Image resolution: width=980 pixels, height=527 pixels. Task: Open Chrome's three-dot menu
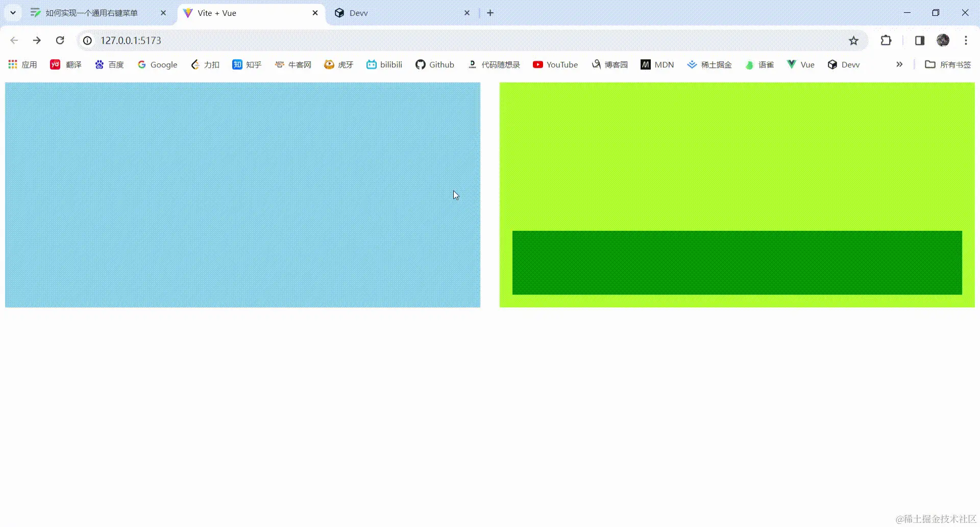[966, 40]
